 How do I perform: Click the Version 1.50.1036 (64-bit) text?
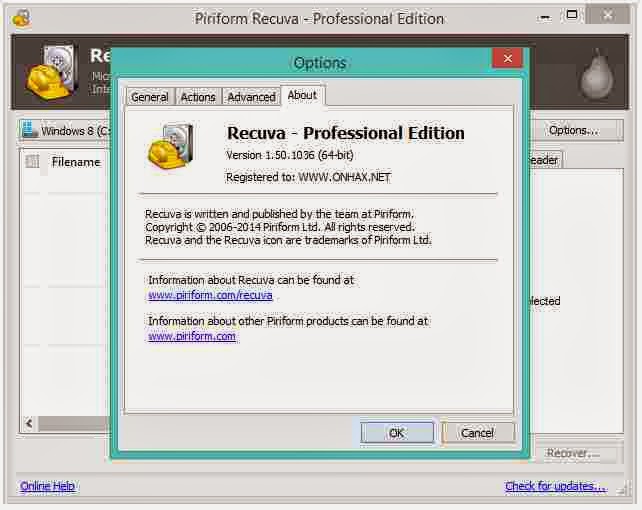(290, 155)
